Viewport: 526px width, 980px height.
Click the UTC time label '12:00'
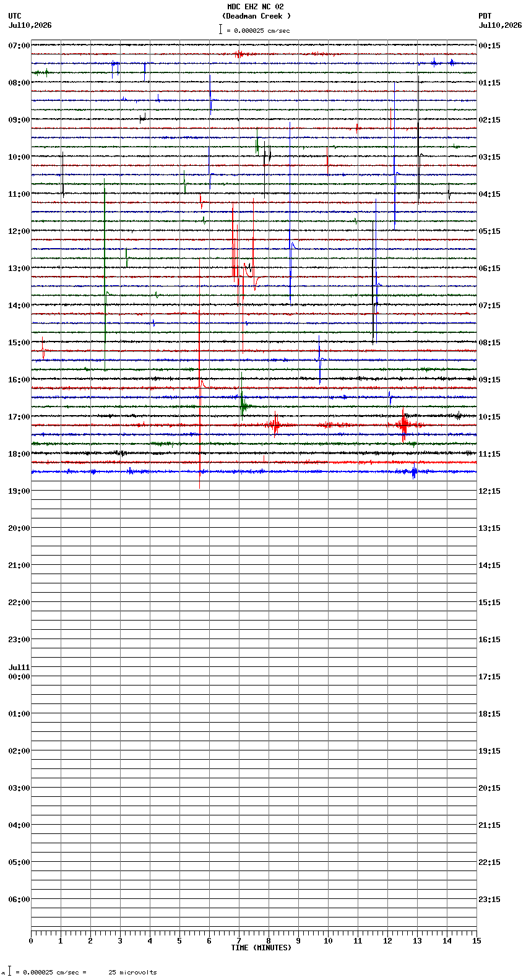[x=19, y=231]
